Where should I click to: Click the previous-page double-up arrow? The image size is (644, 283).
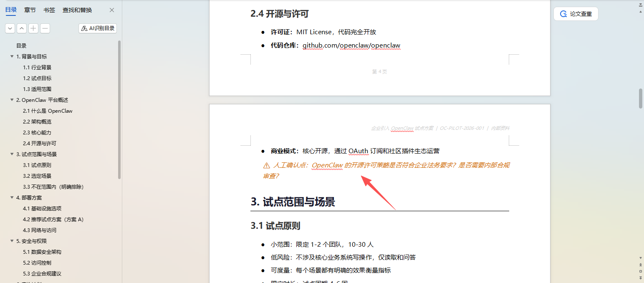pos(641,265)
